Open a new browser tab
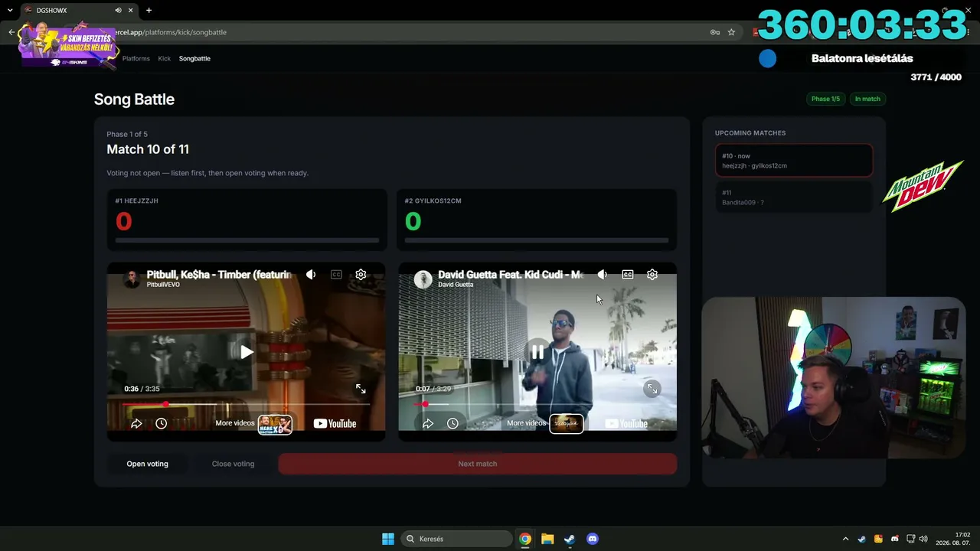 pos(149,11)
